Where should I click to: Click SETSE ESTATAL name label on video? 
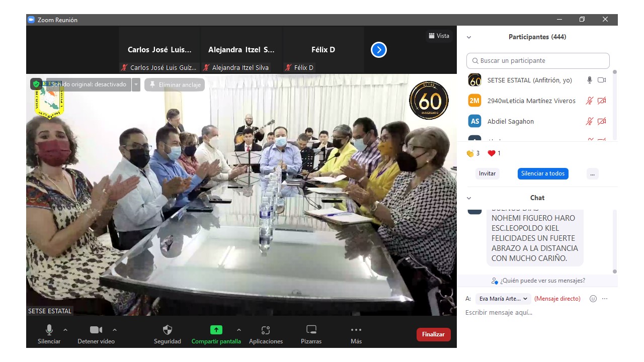click(50, 311)
